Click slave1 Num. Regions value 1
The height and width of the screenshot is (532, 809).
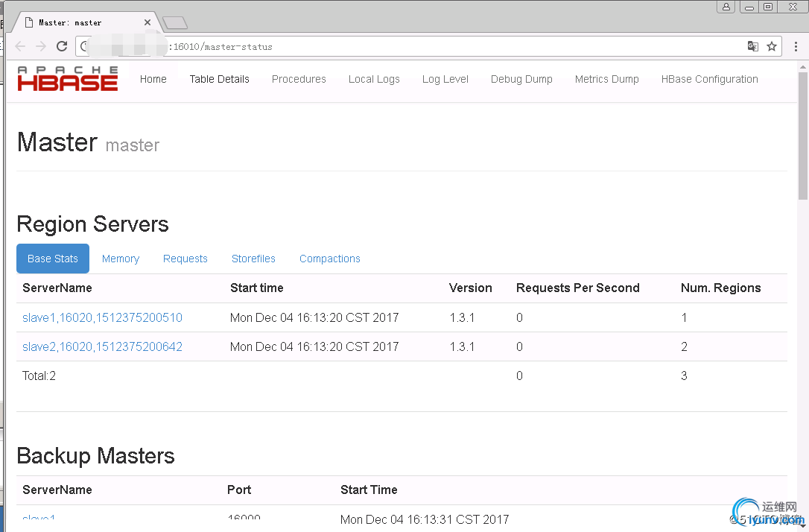pyautogui.click(x=684, y=317)
